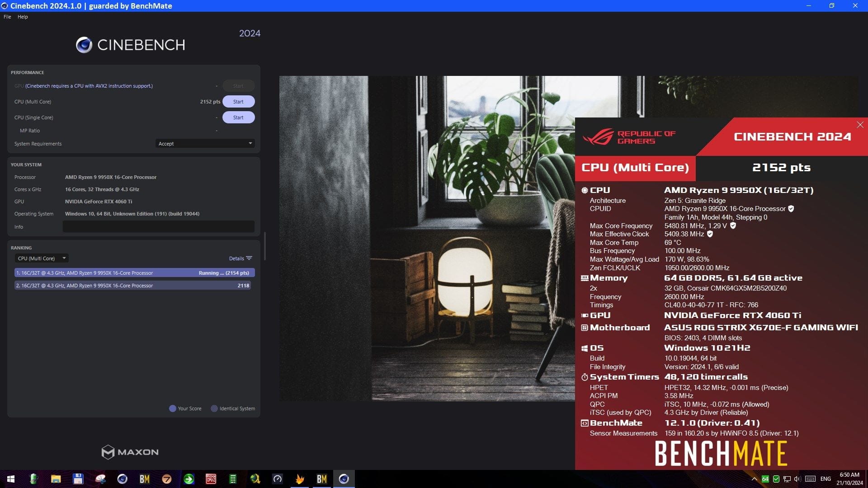
Task: Click the ENG language indicator
Action: point(826,479)
